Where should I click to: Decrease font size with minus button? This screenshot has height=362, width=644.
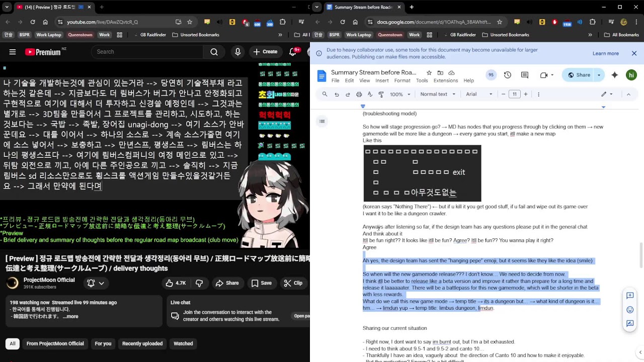click(x=503, y=94)
